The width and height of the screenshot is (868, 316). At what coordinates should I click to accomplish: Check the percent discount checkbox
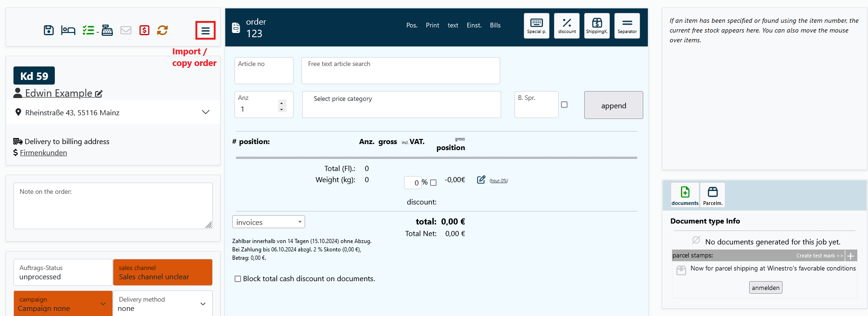(433, 183)
